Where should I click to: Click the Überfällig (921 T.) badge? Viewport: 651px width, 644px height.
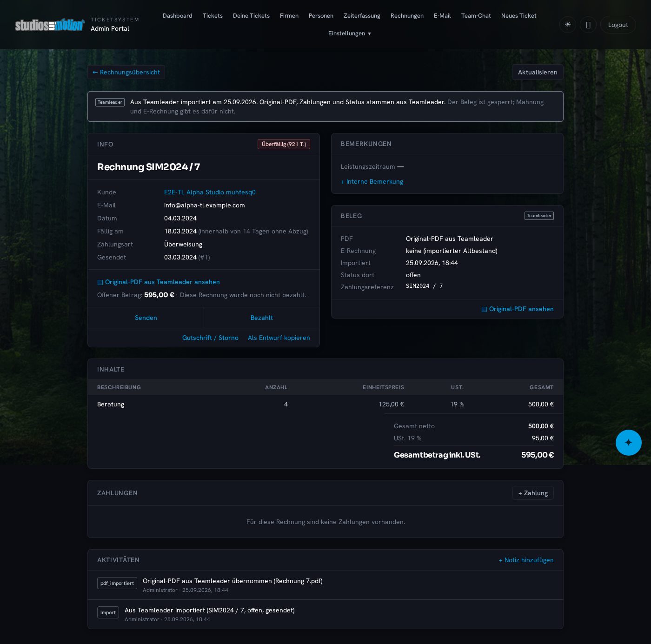coord(284,144)
